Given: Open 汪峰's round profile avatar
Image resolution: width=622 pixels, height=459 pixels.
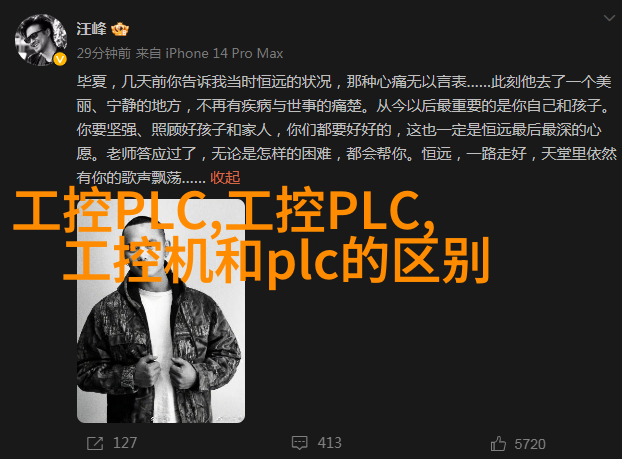Looking at the screenshot, I should coord(41,40).
